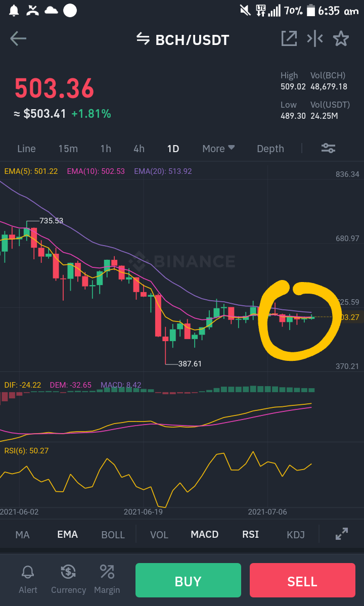Open chart settings sliders icon
The image size is (364, 606).
tap(329, 148)
